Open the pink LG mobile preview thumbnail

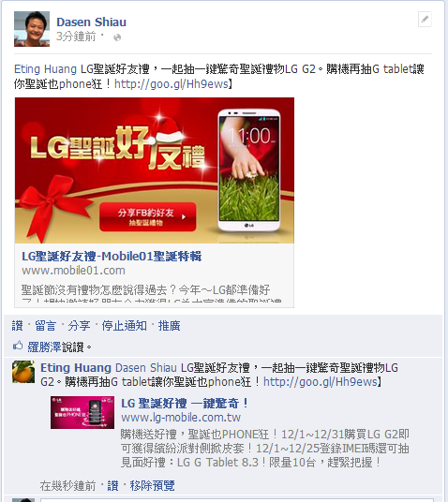[82, 412]
